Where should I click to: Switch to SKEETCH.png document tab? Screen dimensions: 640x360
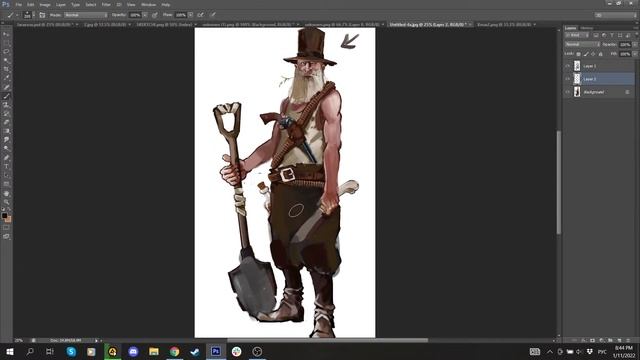point(164,24)
